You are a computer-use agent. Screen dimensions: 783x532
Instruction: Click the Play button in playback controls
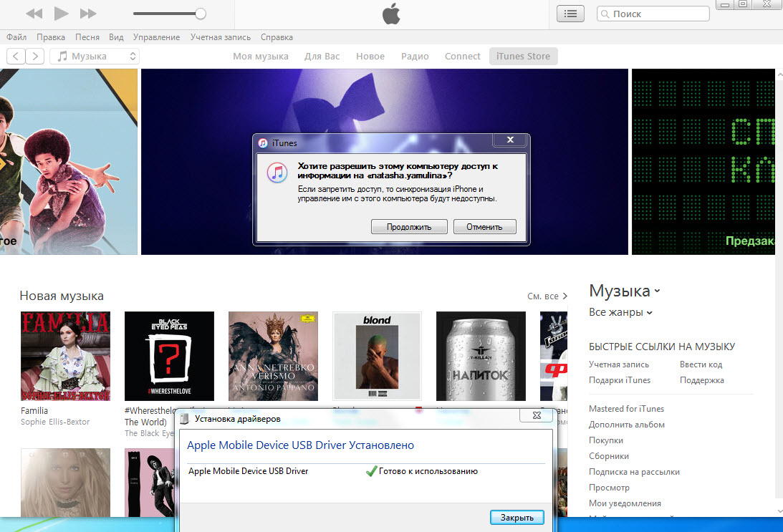click(x=61, y=14)
